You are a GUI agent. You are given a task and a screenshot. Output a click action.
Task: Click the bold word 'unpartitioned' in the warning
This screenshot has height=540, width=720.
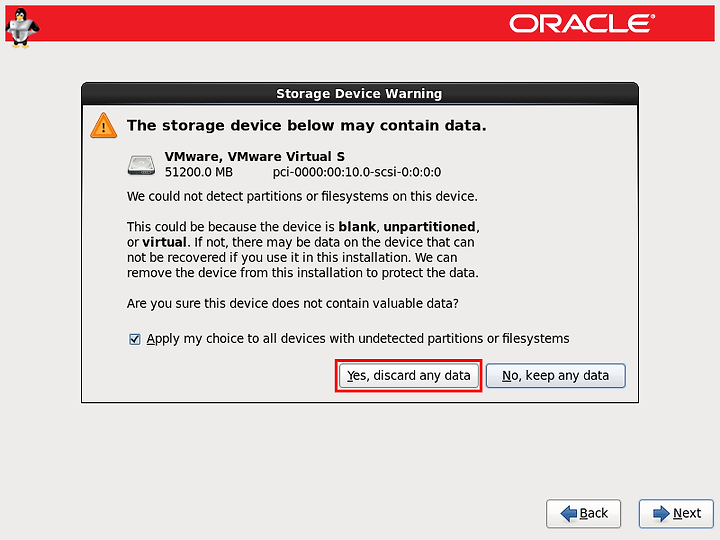pos(429,227)
